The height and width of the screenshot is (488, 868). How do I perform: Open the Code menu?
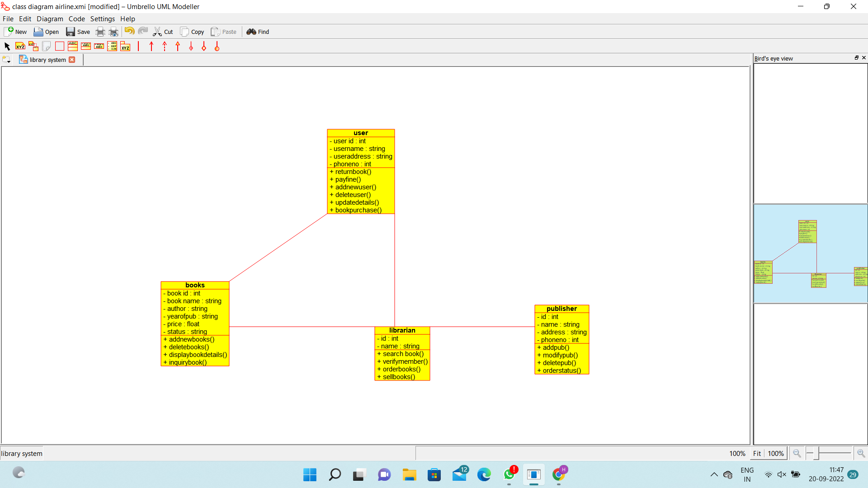[76, 19]
